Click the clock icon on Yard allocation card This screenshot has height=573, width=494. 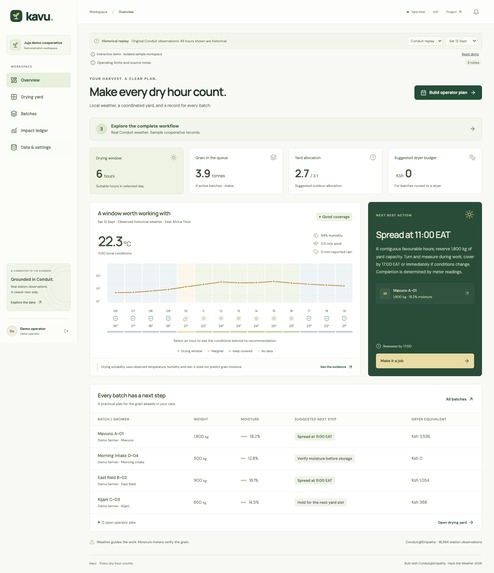click(373, 158)
